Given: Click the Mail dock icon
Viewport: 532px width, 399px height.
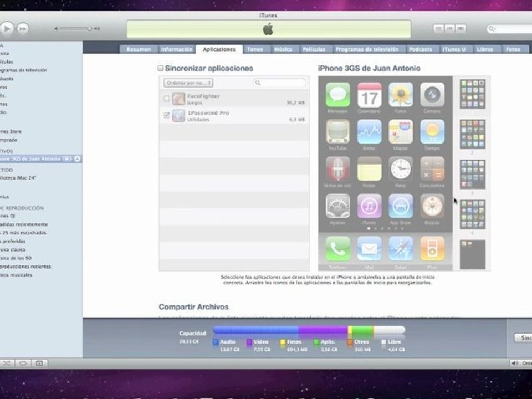Looking at the screenshot, I should [x=369, y=249].
